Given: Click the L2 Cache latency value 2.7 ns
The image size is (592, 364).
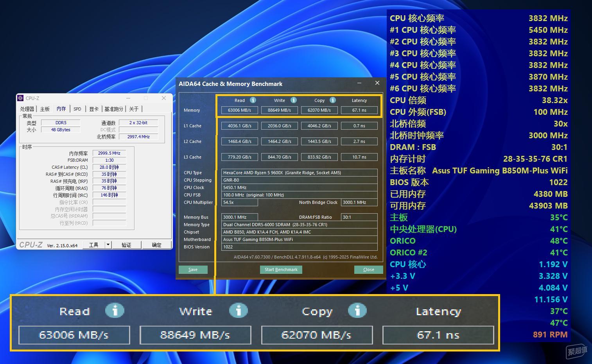Looking at the screenshot, I should pyautogui.click(x=359, y=141).
